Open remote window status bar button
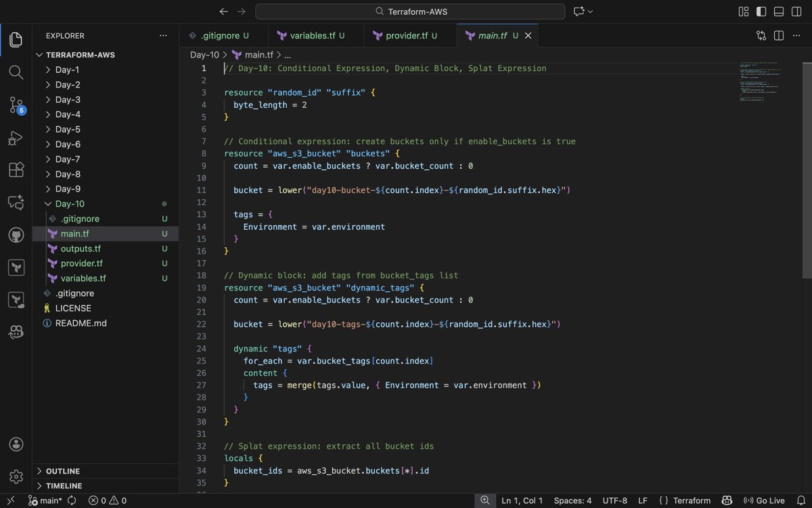812x508 pixels. coord(10,501)
